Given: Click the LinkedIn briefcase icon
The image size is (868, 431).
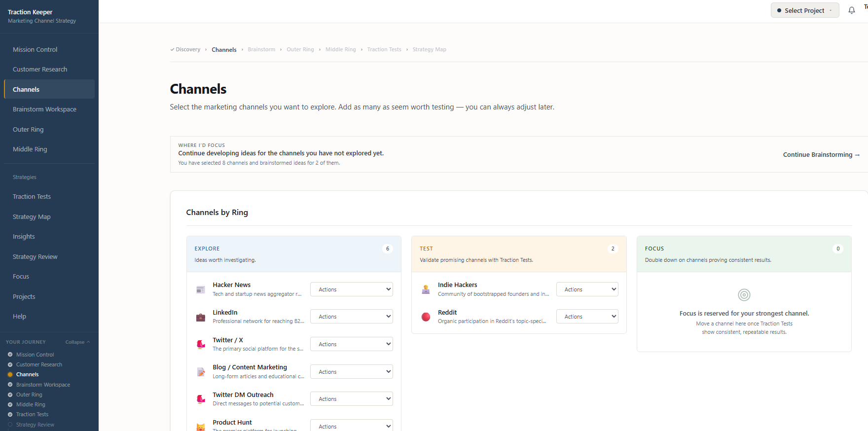Looking at the screenshot, I should pos(201,317).
